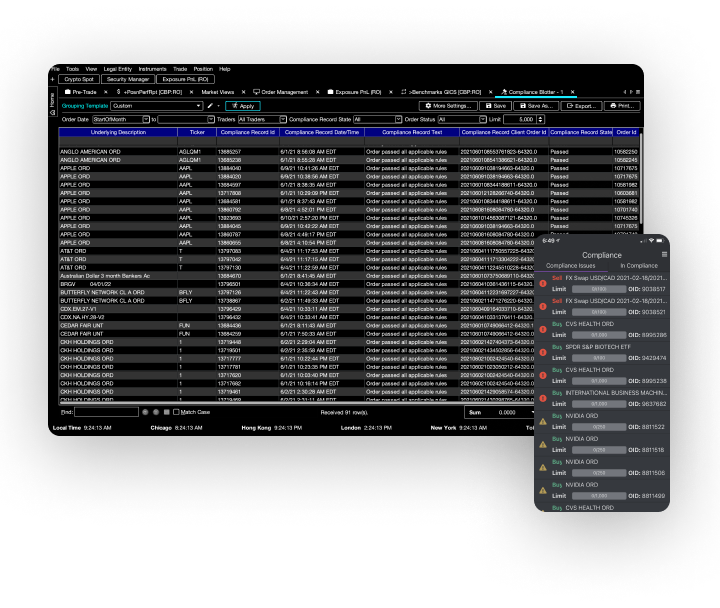Toggle the Match Case checkbox

point(176,411)
